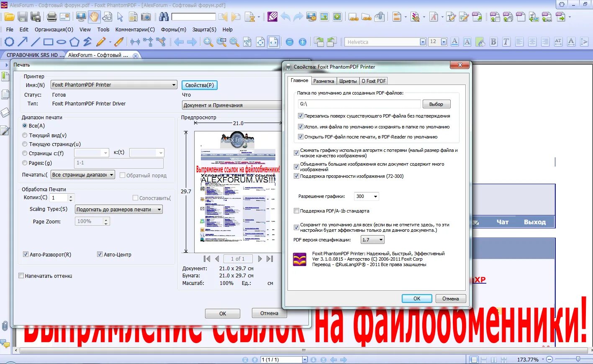Select the arrow pointer Select tool

point(120,17)
